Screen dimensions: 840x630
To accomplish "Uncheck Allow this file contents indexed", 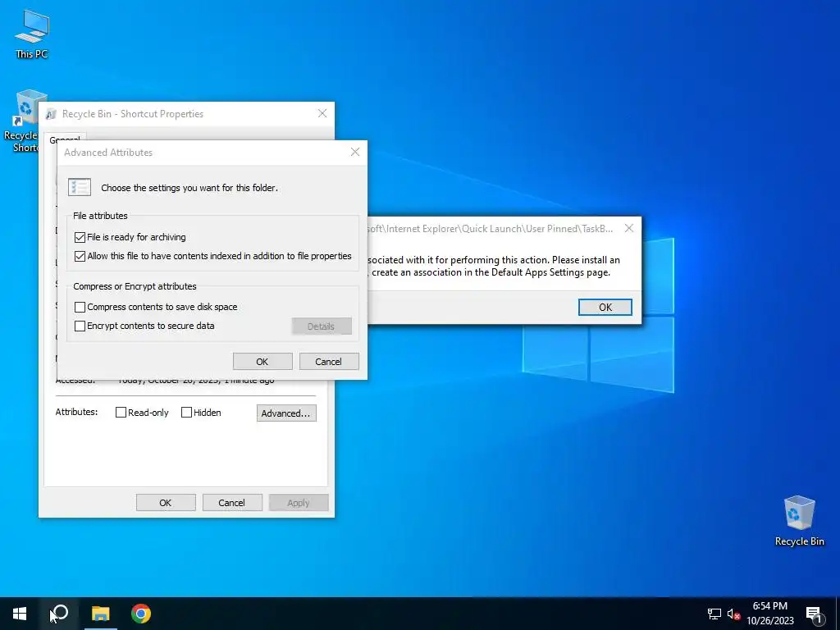I will click(x=80, y=256).
